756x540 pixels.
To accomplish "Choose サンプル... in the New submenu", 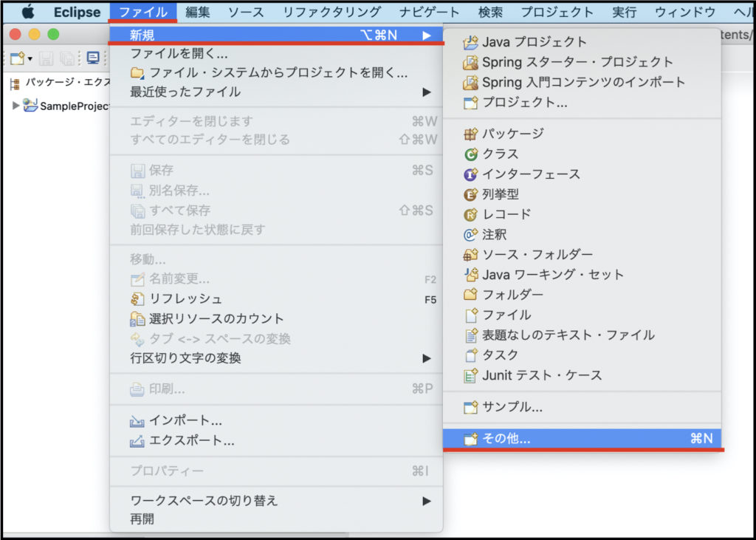I will tap(582, 407).
